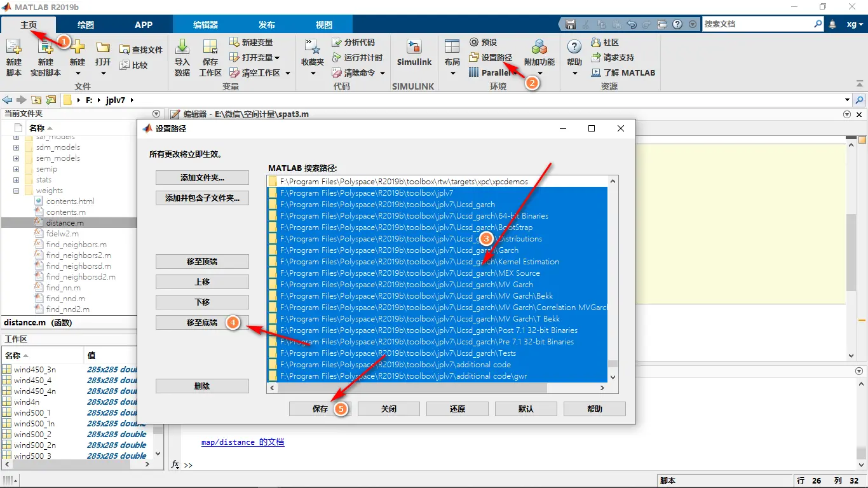
Task: Expand the Open Variable (打开变量) dropdown
Action: pyautogui.click(x=278, y=58)
